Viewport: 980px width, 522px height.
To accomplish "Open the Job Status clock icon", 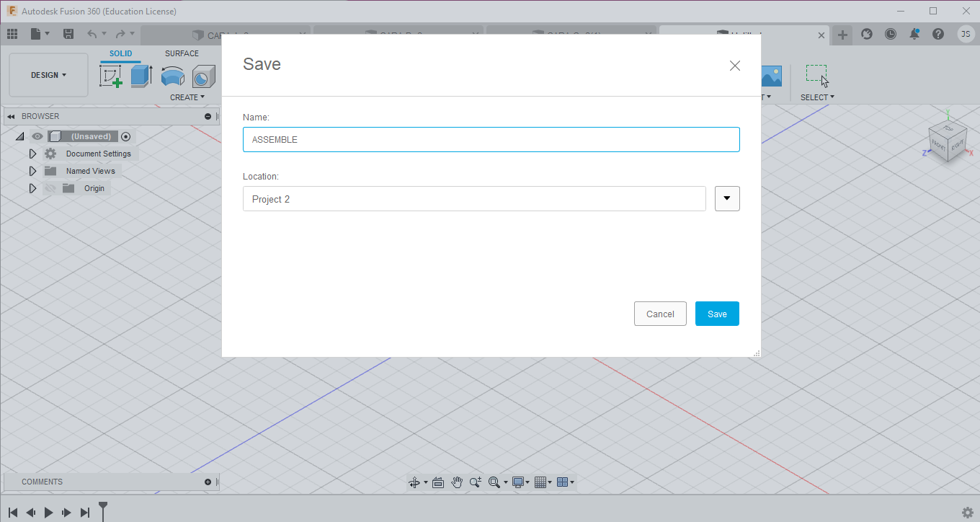I will [891, 34].
